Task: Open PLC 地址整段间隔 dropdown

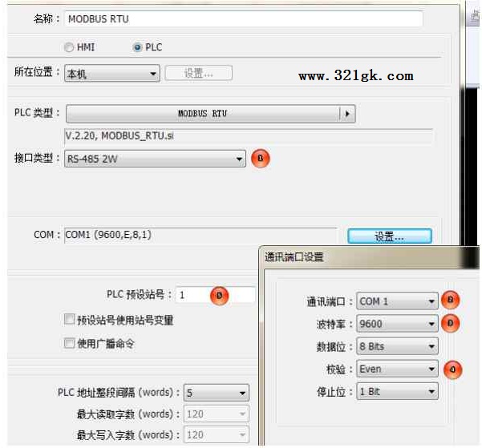Action: [217, 393]
